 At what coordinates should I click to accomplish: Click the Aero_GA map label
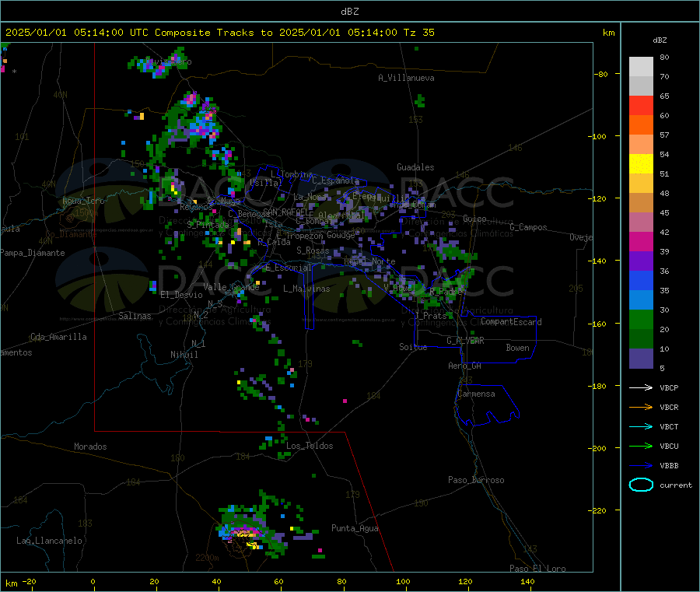[464, 366]
